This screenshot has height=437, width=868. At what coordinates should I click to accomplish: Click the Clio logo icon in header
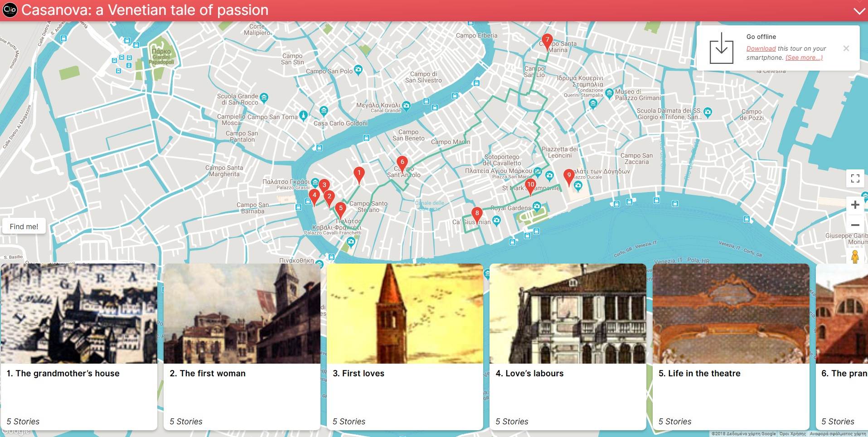point(10,10)
